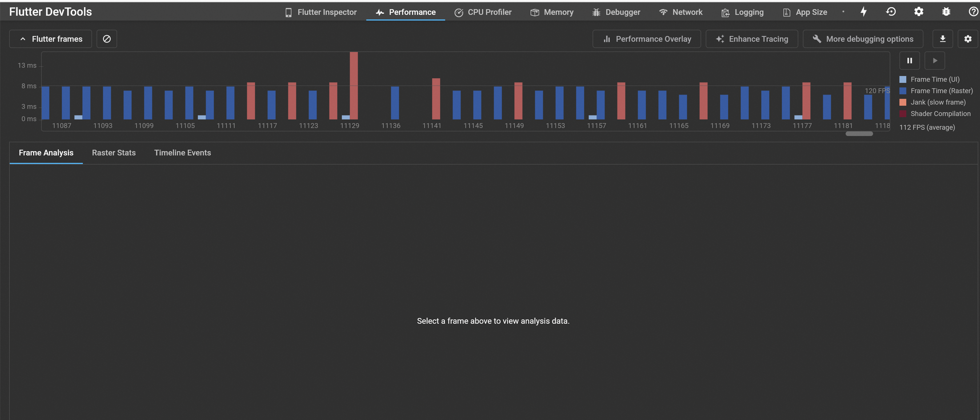The image size is (980, 420).
Task: Open the help question mark icon
Action: click(973, 12)
